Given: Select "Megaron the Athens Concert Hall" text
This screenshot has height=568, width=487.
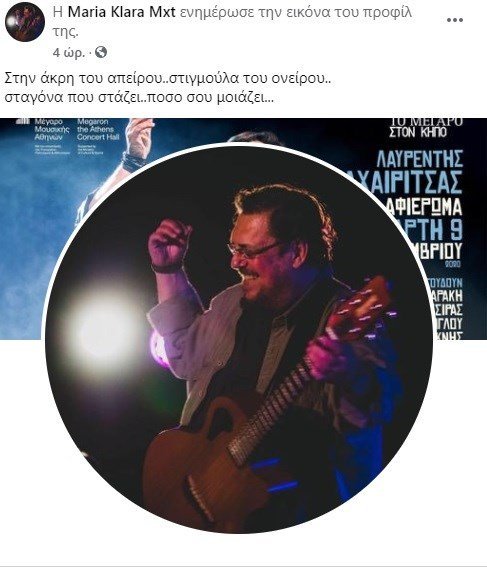Looking at the screenshot, I should 95,129.
